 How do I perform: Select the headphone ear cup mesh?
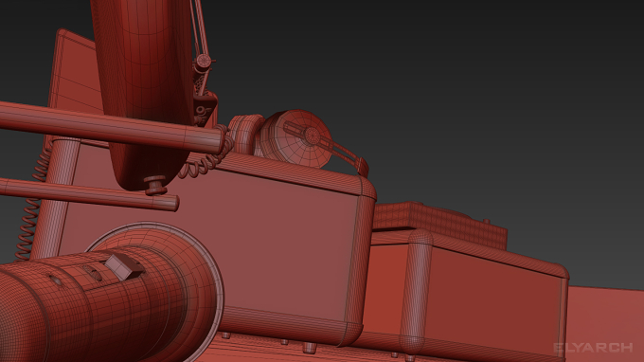click(296, 139)
